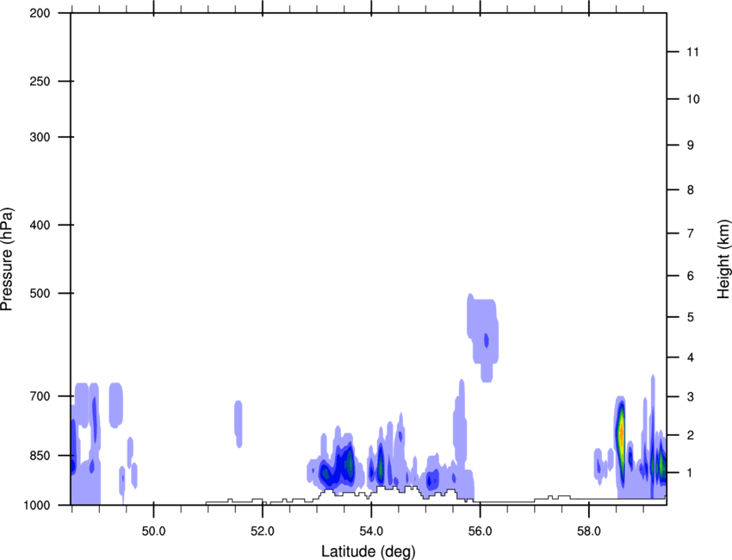Click the 54.0 latitude tick label
This screenshot has width=732, height=560.
click(x=371, y=531)
